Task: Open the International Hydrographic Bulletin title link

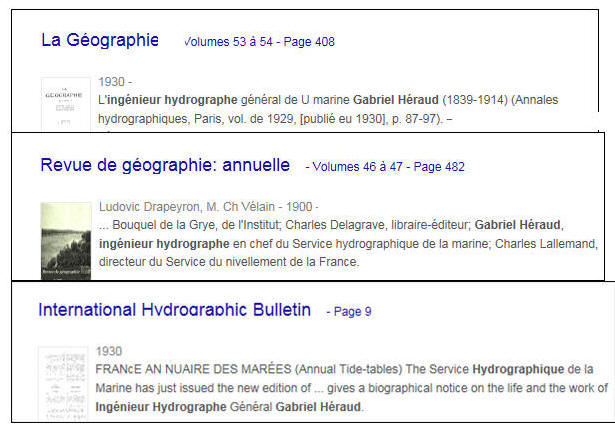Action: (174, 310)
